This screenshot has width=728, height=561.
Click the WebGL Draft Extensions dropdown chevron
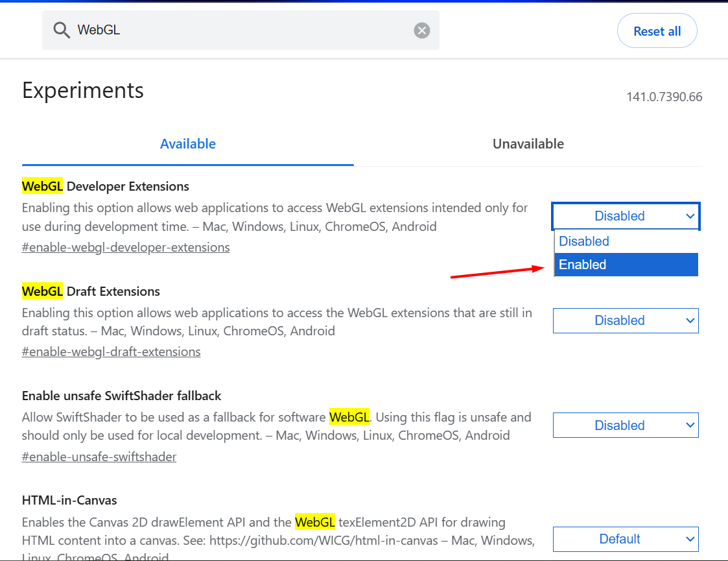(x=690, y=320)
